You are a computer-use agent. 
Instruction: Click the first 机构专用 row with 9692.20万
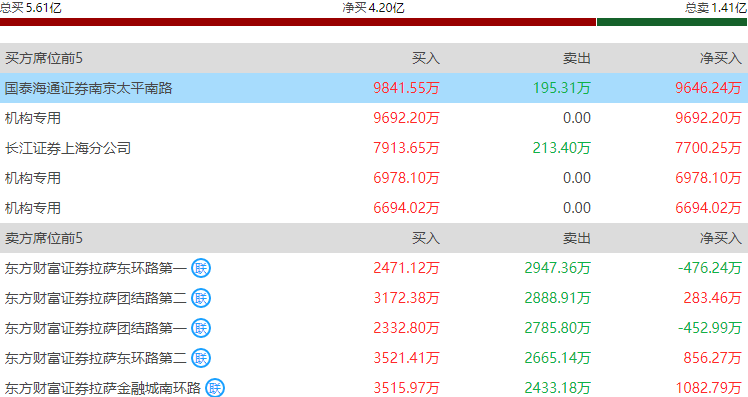coord(374,118)
